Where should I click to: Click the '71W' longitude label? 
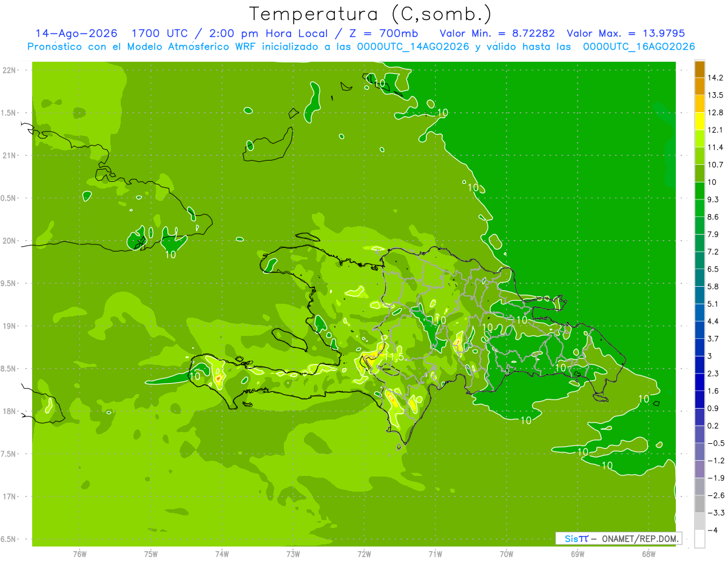tap(435, 554)
